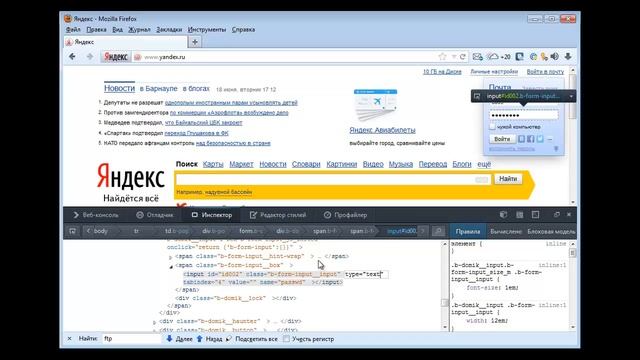Click the 3D view cube icon in devtools
The width and height of the screenshot is (640, 360).
503,214
